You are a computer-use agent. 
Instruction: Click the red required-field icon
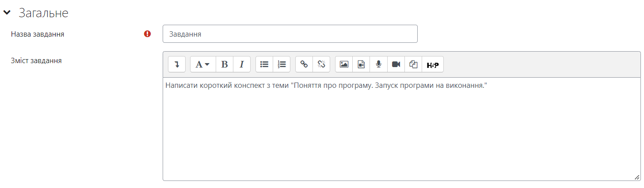(148, 34)
